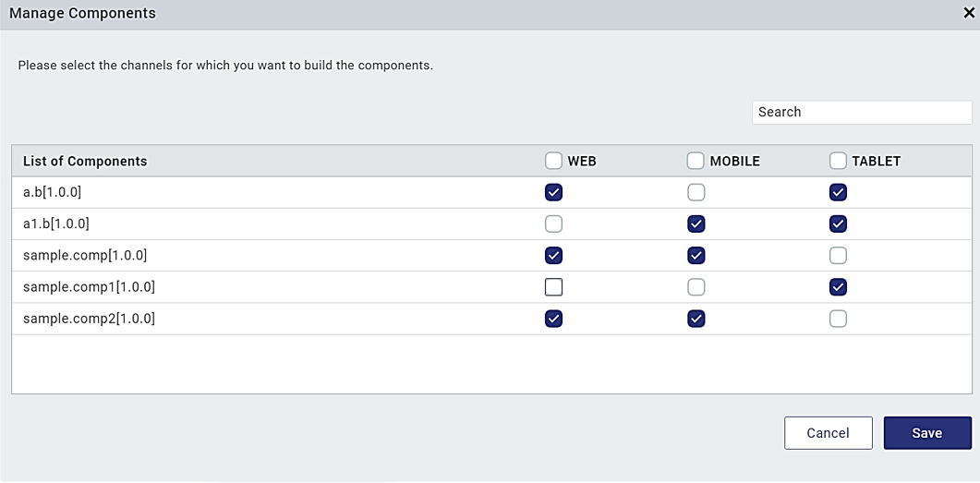Click the Cancel button

click(828, 433)
